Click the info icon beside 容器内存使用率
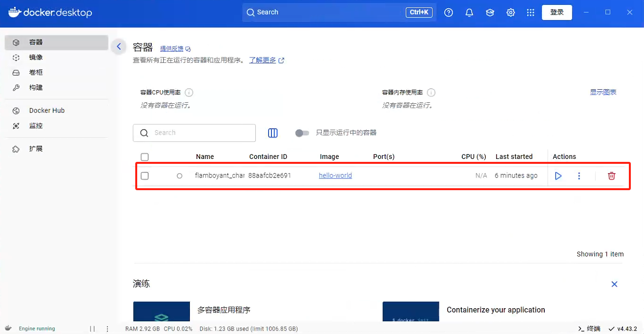Image resolution: width=644 pixels, height=334 pixels. click(x=431, y=93)
